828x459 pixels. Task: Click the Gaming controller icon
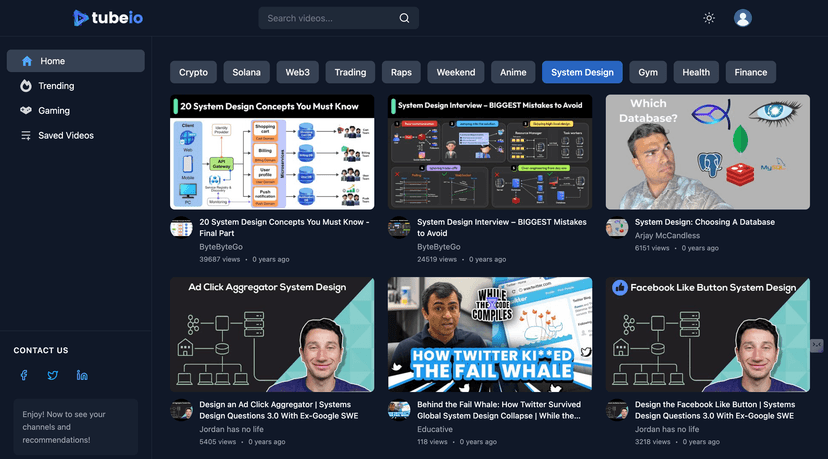26,110
